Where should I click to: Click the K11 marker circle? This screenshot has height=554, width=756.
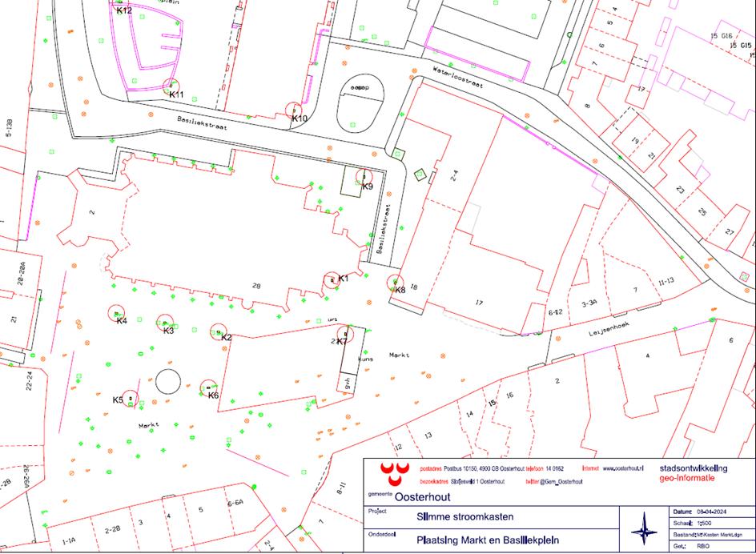pos(171,86)
